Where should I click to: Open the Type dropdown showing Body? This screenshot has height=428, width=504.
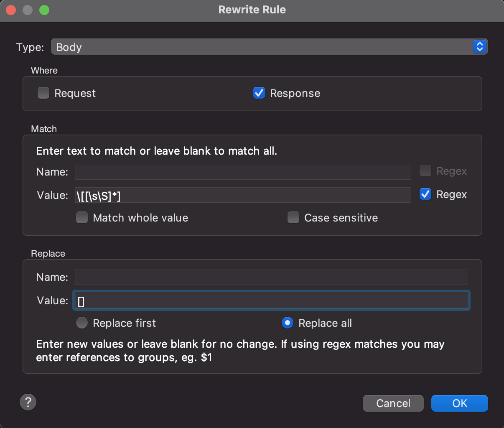269,47
